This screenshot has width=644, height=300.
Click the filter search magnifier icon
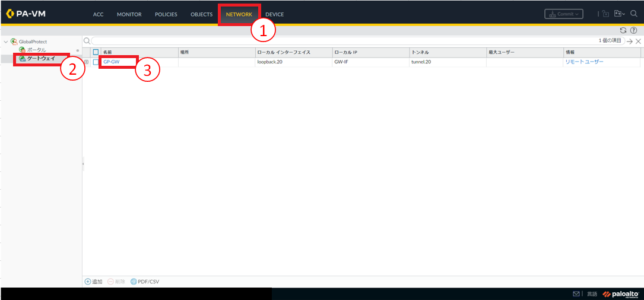coord(87,41)
